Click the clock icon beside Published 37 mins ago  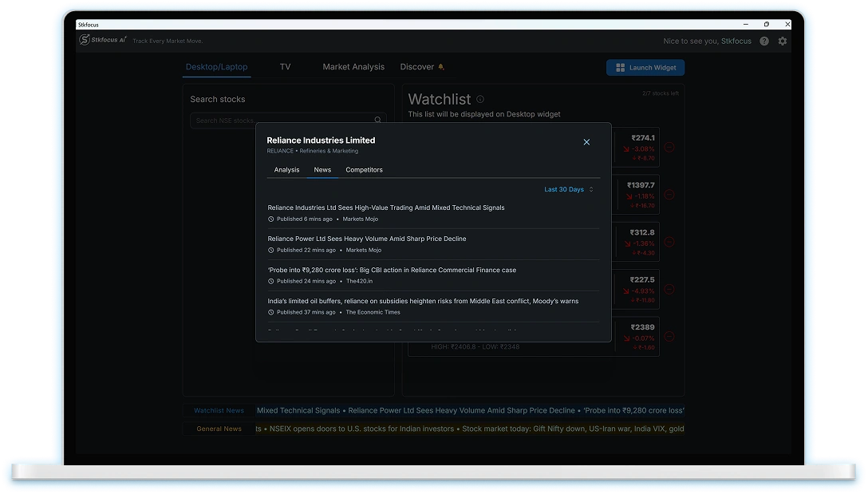pos(270,312)
